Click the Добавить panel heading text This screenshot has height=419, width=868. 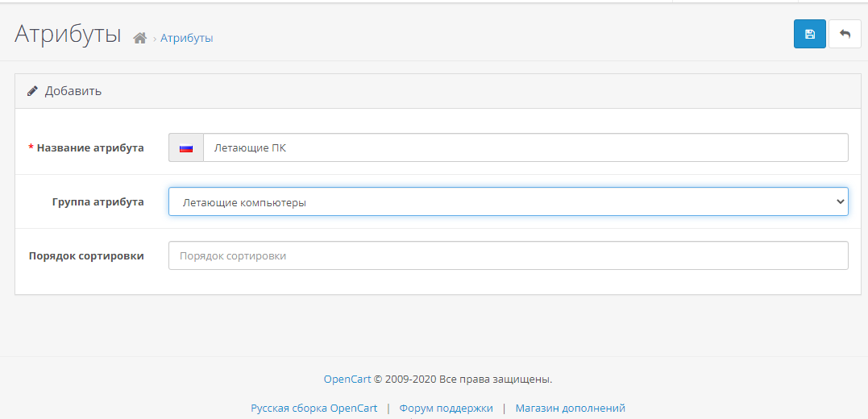pos(73,91)
